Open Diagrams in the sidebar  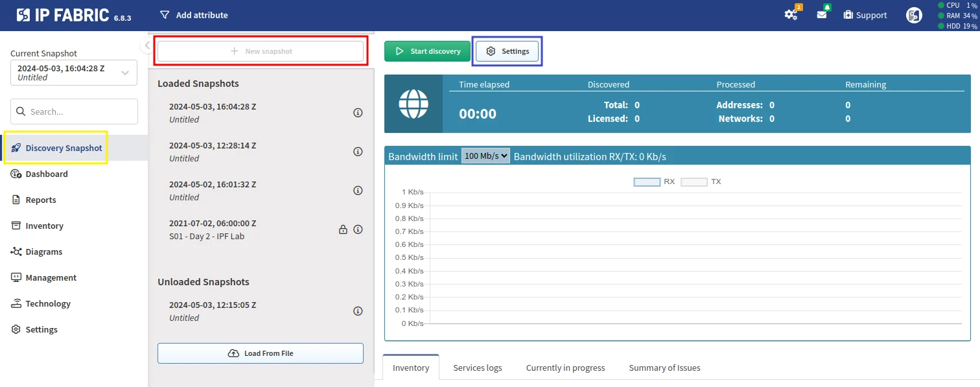(x=43, y=252)
